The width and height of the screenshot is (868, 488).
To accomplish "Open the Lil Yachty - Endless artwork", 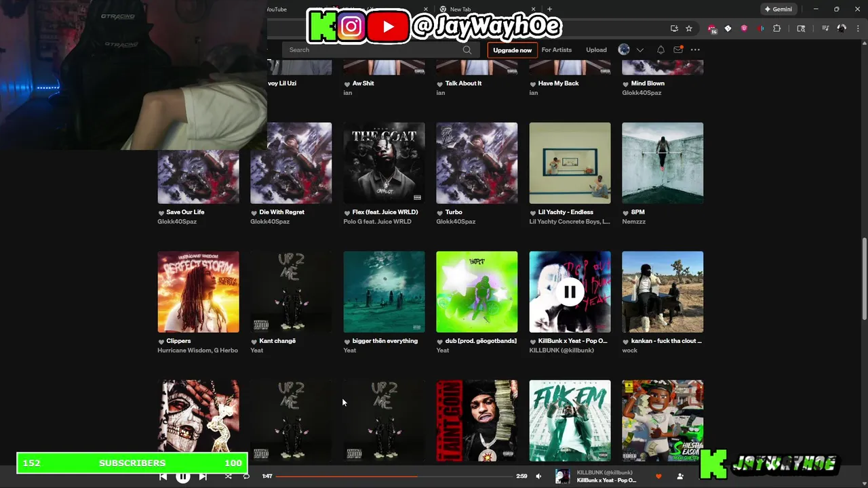I will [570, 163].
